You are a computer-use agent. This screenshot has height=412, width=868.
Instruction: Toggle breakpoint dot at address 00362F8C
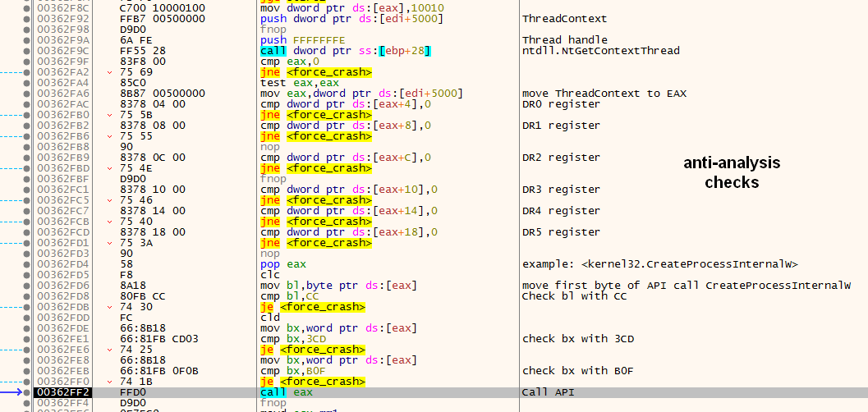tap(26, 8)
